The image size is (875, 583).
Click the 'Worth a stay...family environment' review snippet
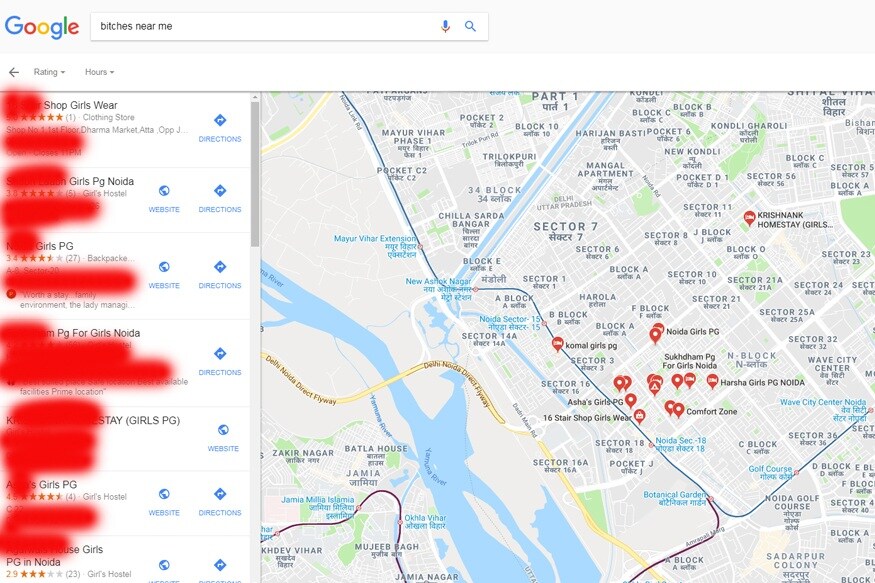[x=77, y=300]
